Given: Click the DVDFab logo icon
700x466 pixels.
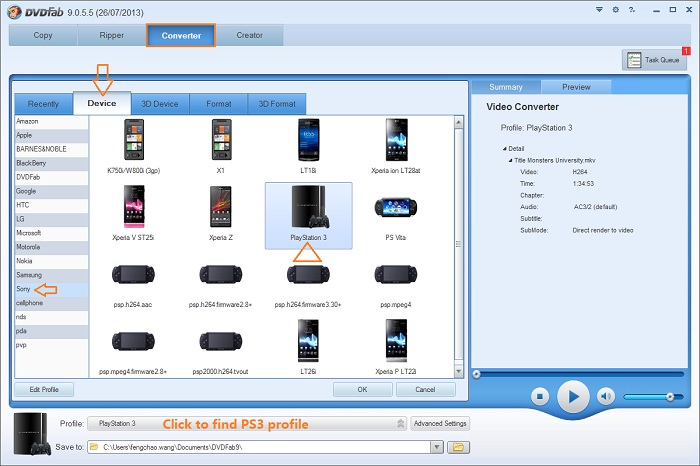Looking at the screenshot, I should pos(14,12).
